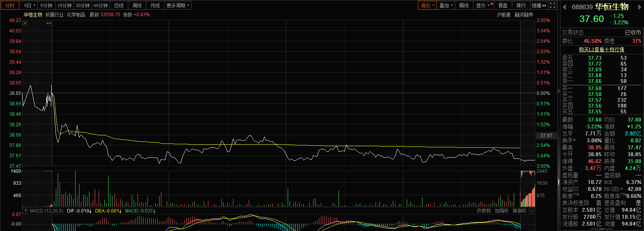The height and width of the screenshot is (231, 644).
Task: Click the 买五 price 37.55
Action: [595, 111]
